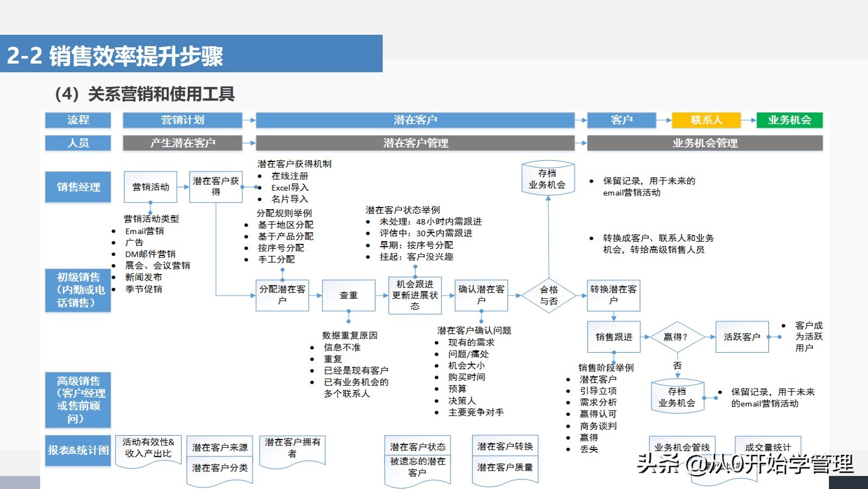Select the 否 label under the 赢得？ diamond
Image resolution: width=868 pixels, height=489 pixels.
click(x=677, y=366)
